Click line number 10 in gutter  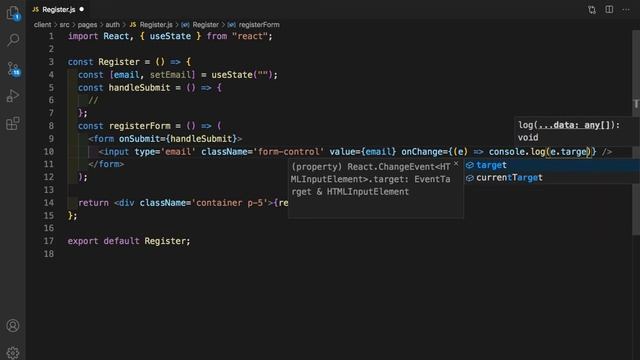click(49, 151)
